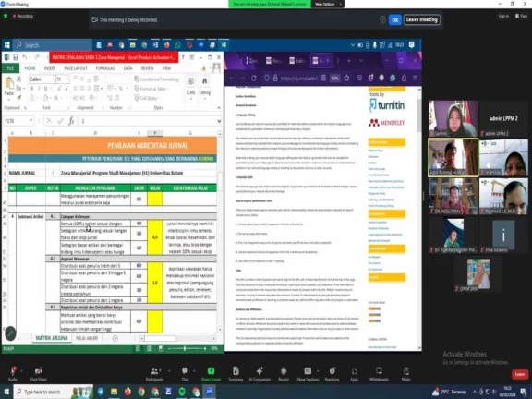
Task: Launch AI Companion from Zoom toolbar
Action: pyautogui.click(x=260, y=373)
